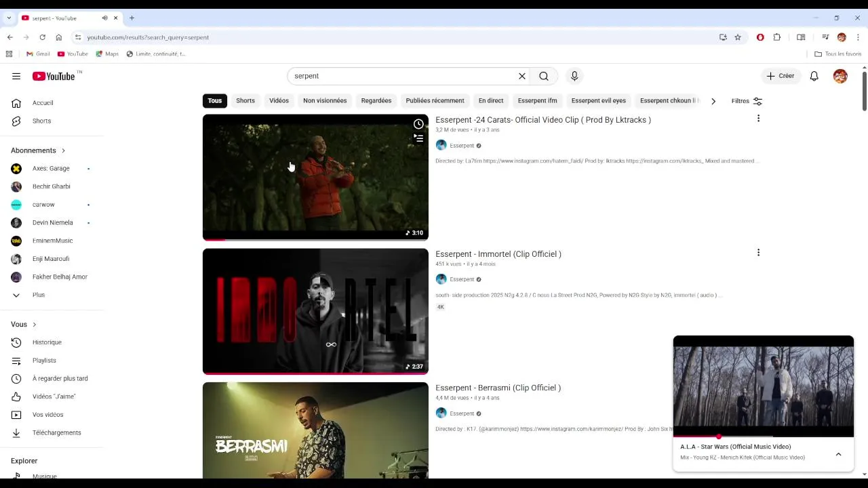This screenshot has height=488, width=868.
Task: Open 24 Carats video title link
Action: pos(543,120)
